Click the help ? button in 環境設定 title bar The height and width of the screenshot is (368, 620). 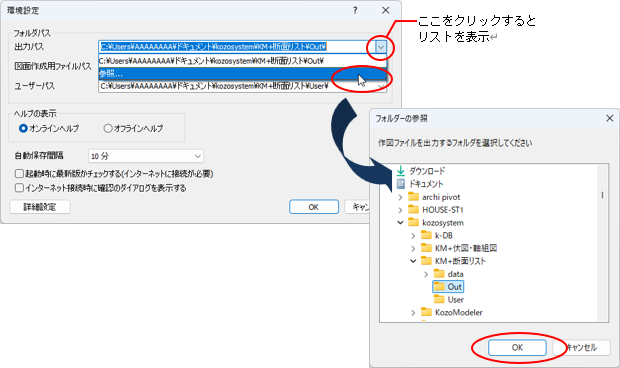point(355,10)
